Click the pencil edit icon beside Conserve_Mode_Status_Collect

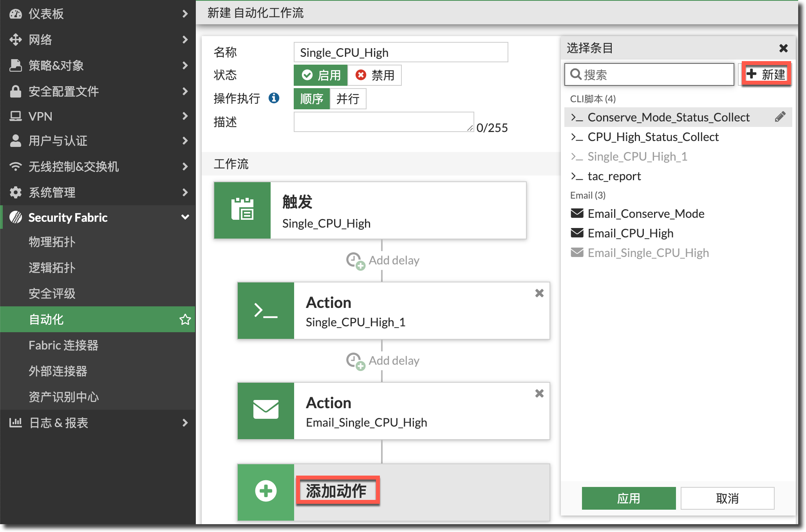[780, 117]
